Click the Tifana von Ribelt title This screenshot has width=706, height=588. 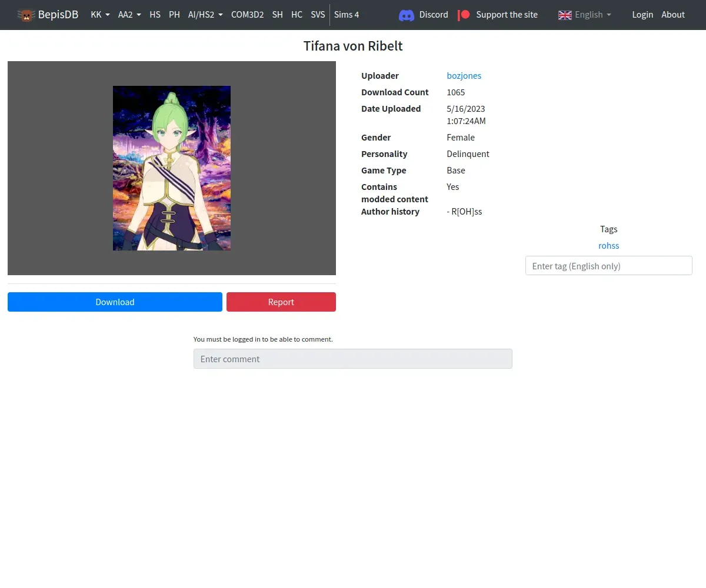(353, 46)
